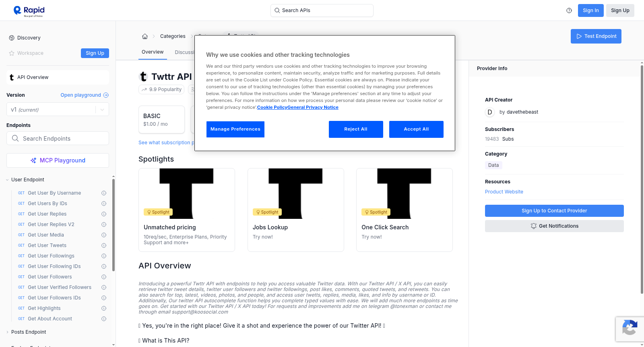The width and height of the screenshot is (644, 347).
Task: Click Sign Up in the header
Action: [x=620, y=10]
